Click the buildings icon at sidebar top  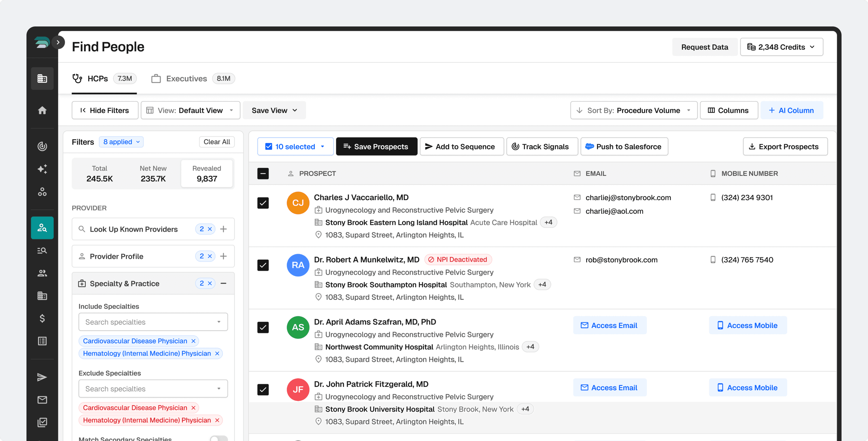coord(42,79)
